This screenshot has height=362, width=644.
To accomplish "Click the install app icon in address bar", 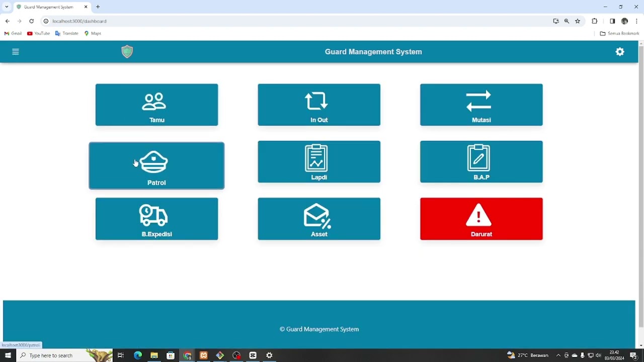I will point(556,21).
